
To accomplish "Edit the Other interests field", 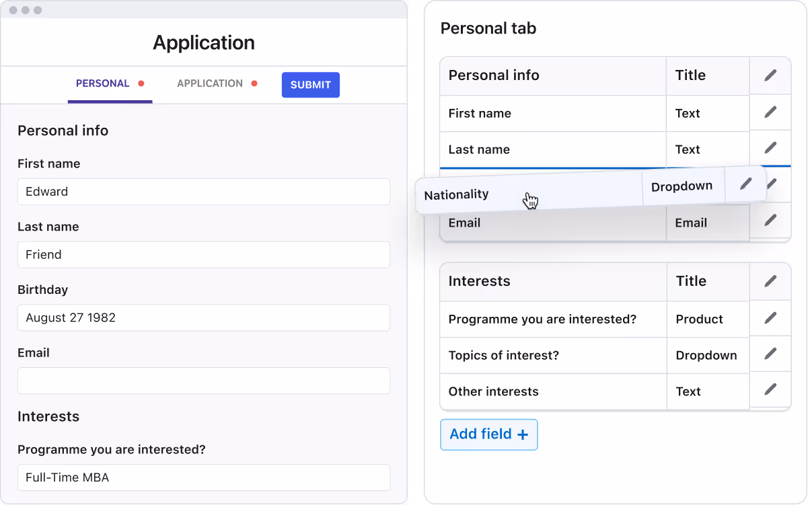I will tap(770, 391).
